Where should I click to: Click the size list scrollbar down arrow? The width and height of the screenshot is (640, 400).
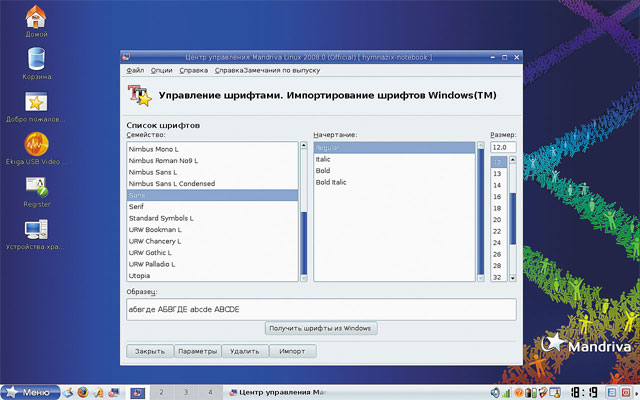tap(513, 278)
